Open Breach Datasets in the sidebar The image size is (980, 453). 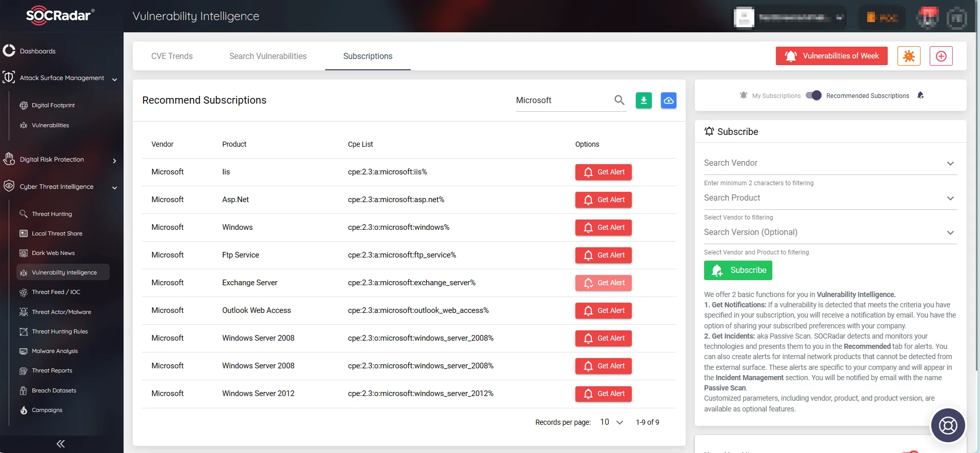click(x=54, y=390)
